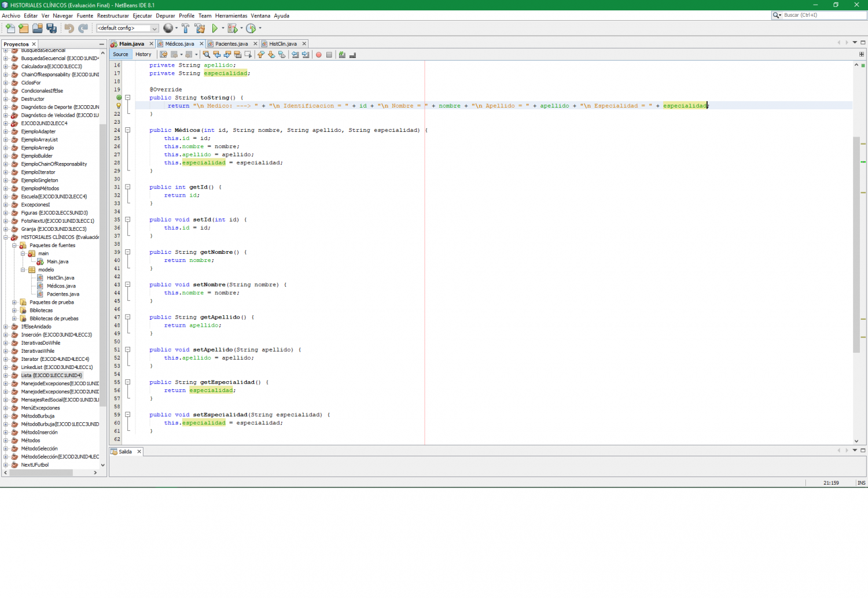
Task: Click the Last Edit icon in editor toolbar
Action: (164, 54)
